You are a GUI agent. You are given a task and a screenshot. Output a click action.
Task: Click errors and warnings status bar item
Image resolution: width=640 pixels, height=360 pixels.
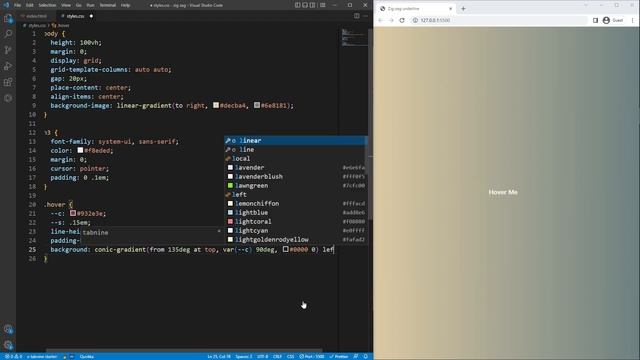click(x=13, y=356)
